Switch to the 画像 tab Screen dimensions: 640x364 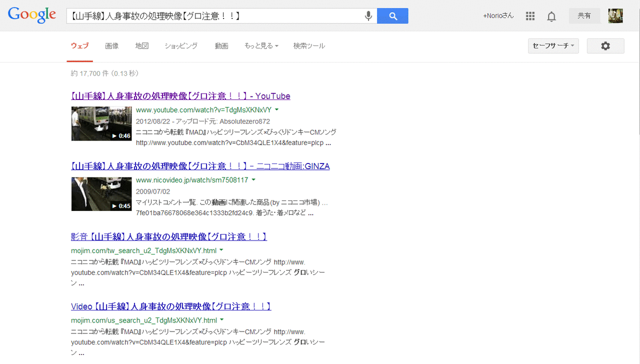112,46
